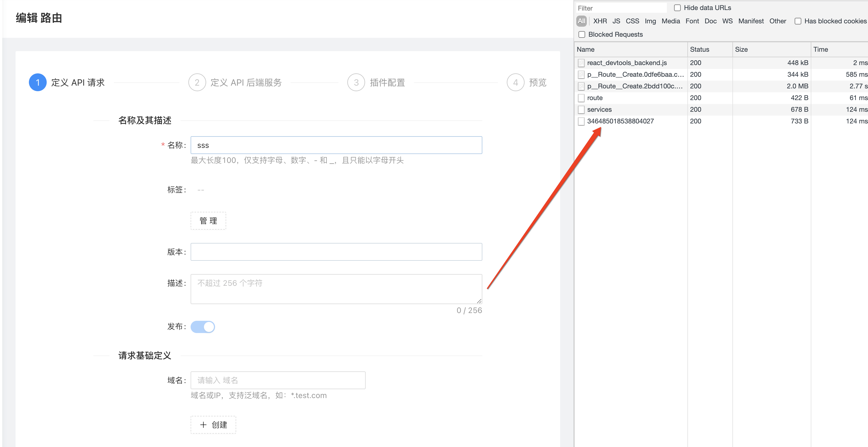868x447 pixels.
Task: Enable the Hide data URLs checkbox
Action: point(677,8)
